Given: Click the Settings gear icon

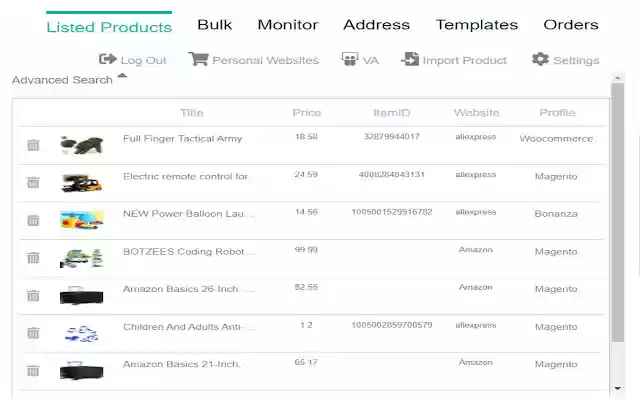Looking at the screenshot, I should pyautogui.click(x=540, y=59).
